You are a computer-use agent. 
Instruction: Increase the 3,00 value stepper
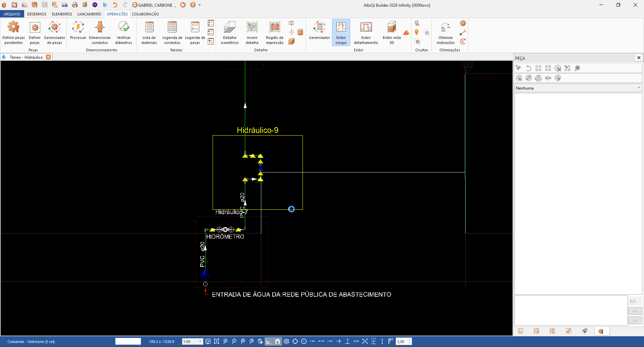pyautogui.click(x=409, y=340)
